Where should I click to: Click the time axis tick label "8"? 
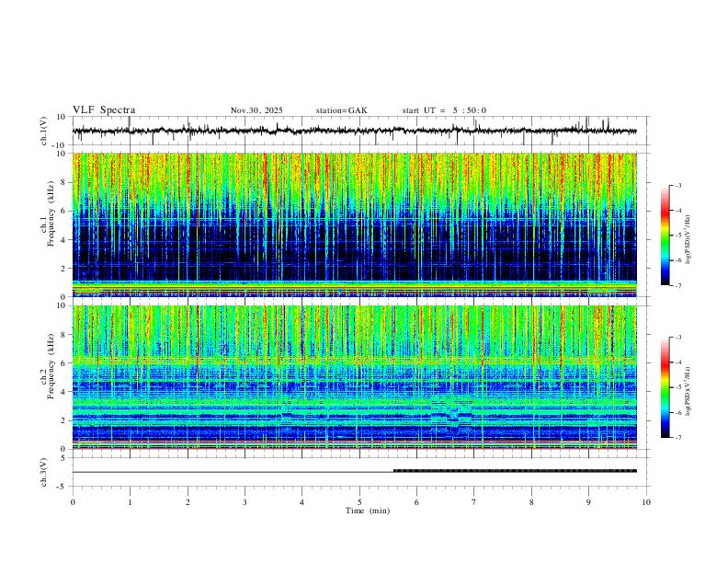531,502
